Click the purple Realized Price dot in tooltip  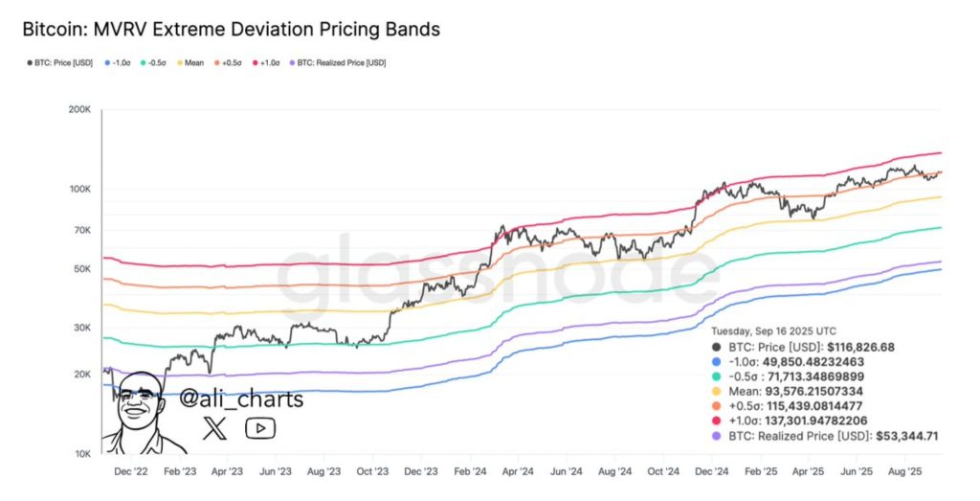(717, 436)
